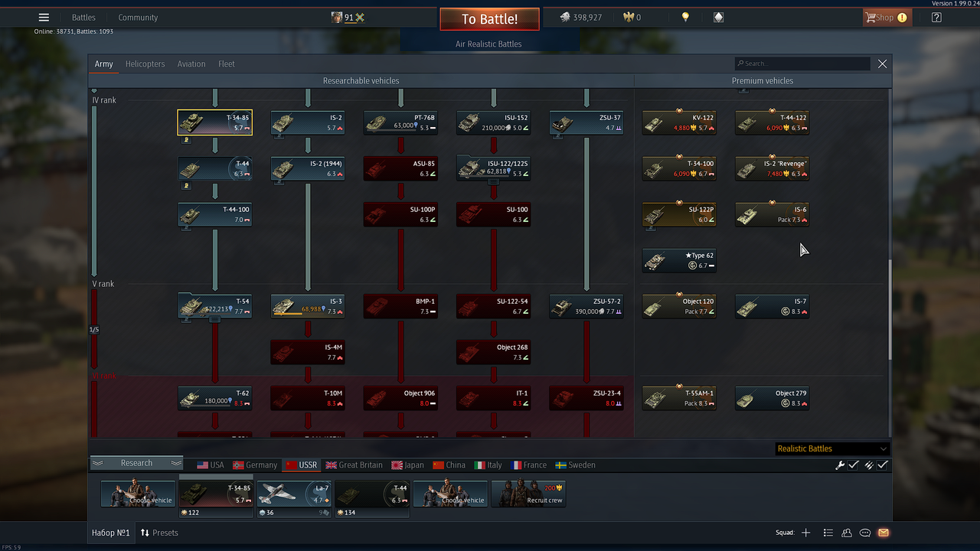The image size is (980, 551).
Task: Open the hamburger menu in the top-left
Action: coord(44,17)
